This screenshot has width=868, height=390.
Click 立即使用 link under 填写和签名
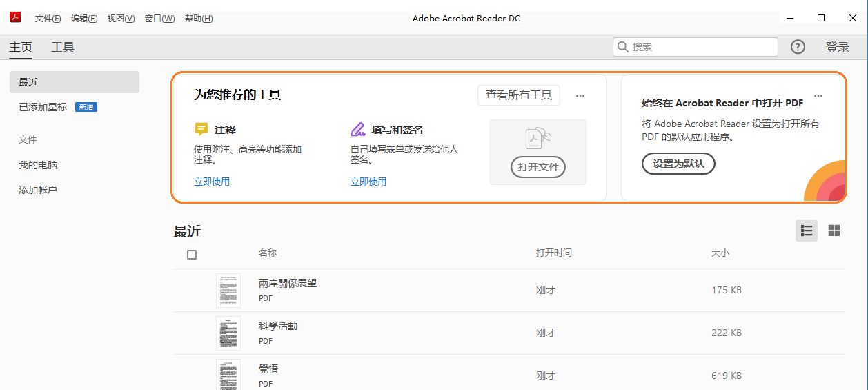[x=368, y=182]
